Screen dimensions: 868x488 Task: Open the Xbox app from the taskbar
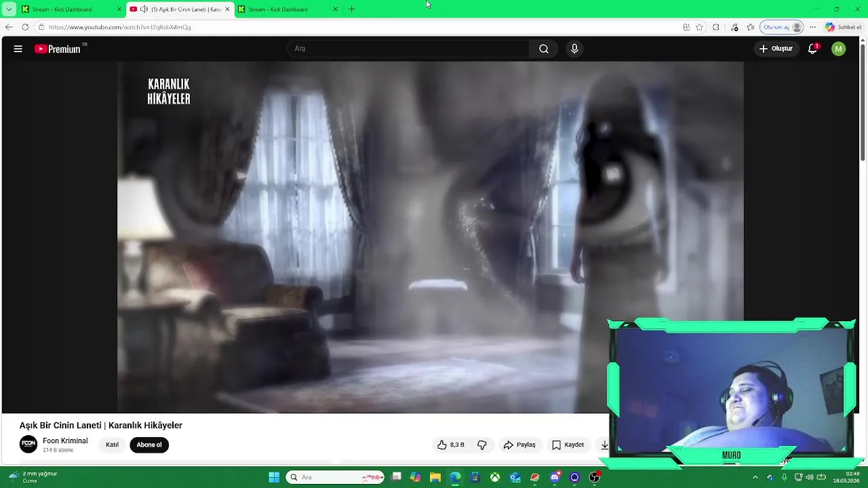[495, 477]
